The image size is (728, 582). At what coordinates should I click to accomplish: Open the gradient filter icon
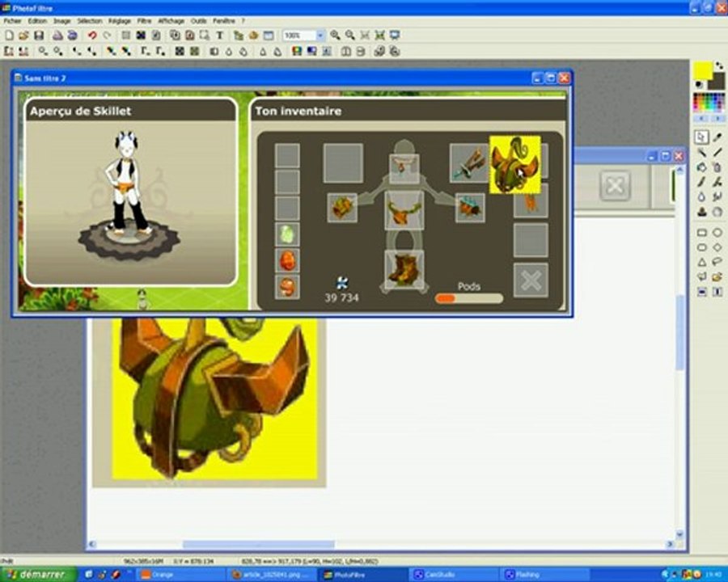(x=311, y=52)
